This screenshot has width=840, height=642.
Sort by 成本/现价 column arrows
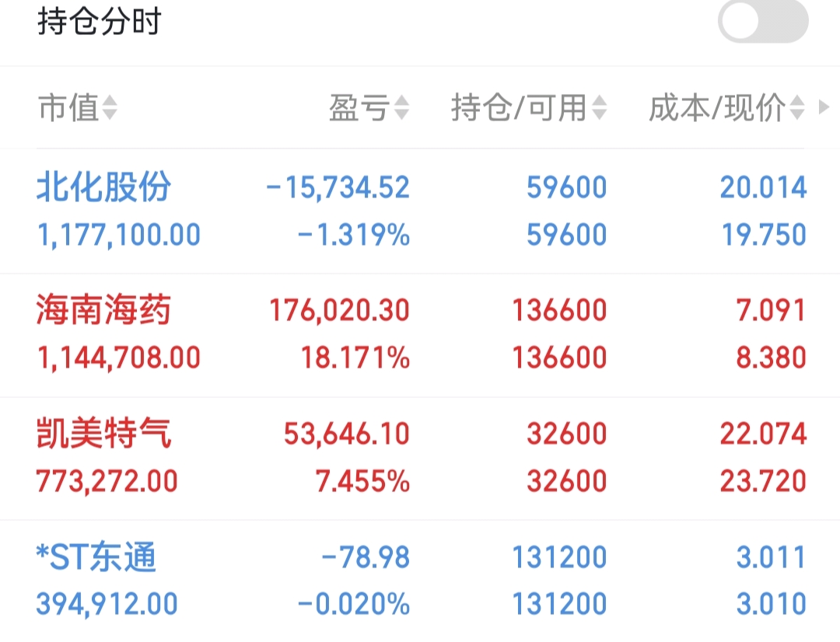point(797,107)
